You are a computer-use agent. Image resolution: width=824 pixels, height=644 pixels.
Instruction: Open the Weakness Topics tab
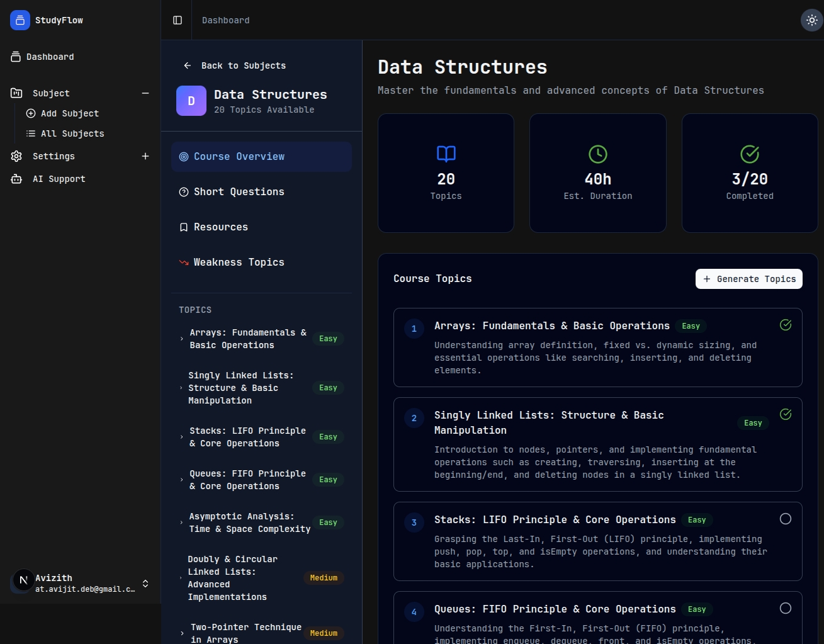click(261, 263)
